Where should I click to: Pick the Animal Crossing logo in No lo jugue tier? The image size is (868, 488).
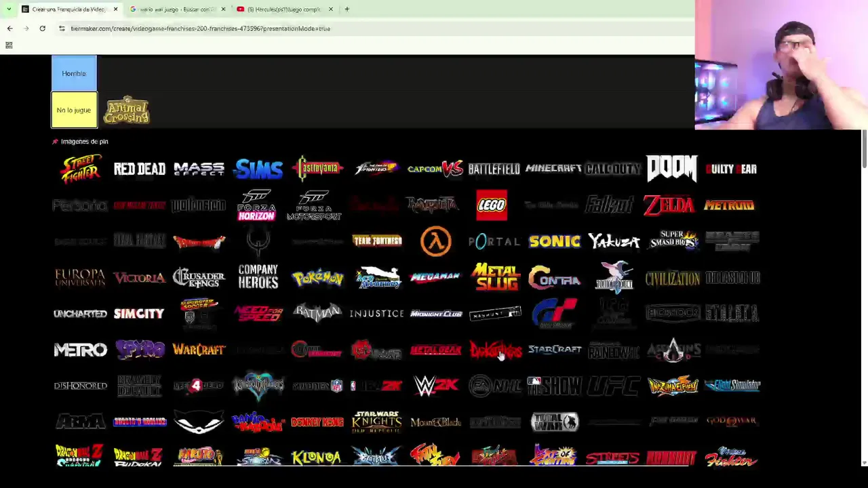(127, 110)
